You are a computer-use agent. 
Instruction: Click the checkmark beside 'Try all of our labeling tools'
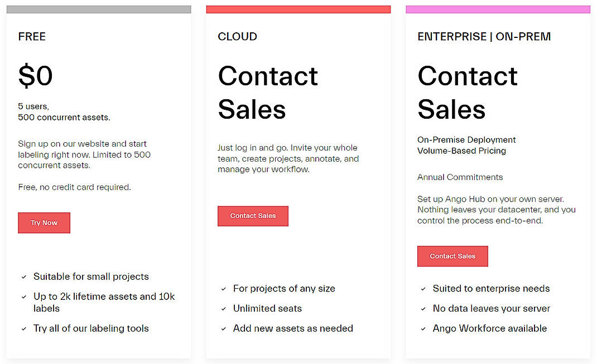coord(24,328)
